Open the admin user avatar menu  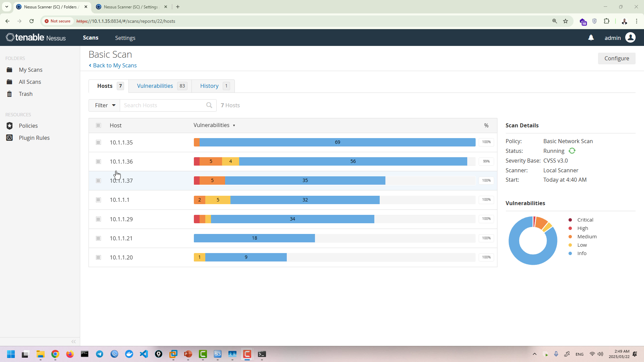(x=630, y=38)
